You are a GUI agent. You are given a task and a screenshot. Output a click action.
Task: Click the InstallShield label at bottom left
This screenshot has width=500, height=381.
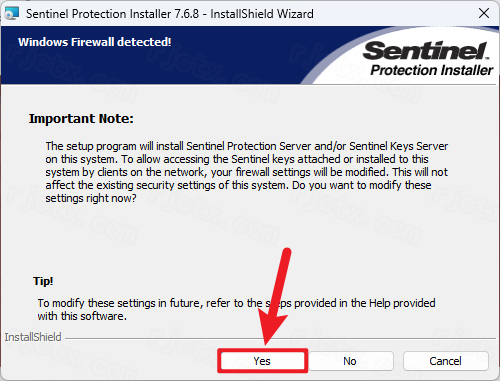[33, 337]
